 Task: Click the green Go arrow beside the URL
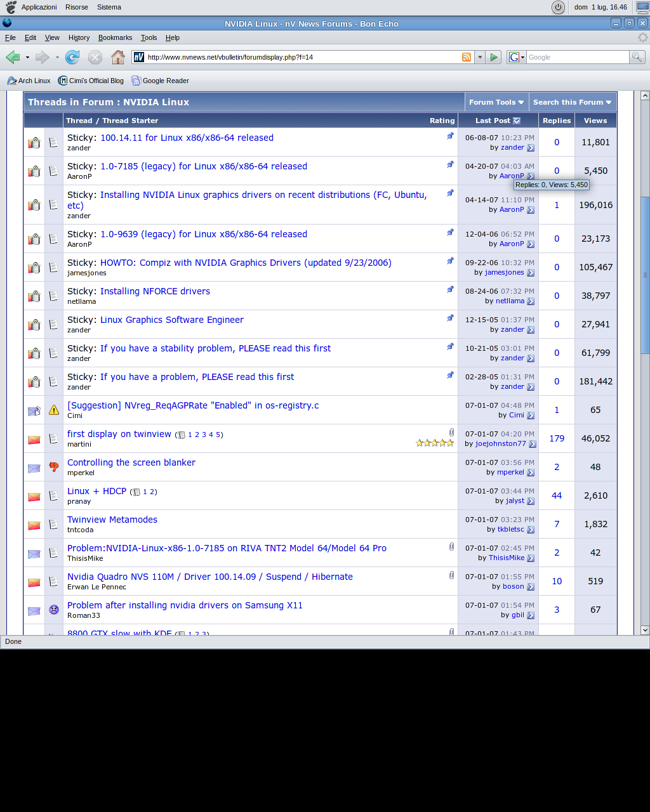494,57
